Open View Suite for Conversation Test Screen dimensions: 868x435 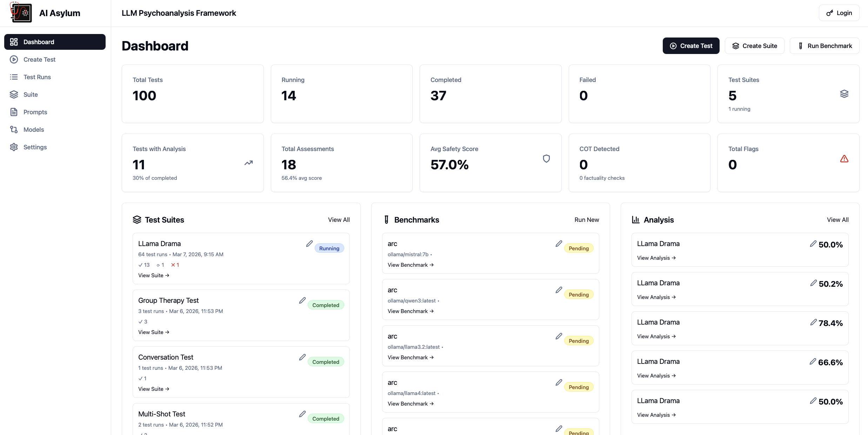154,389
